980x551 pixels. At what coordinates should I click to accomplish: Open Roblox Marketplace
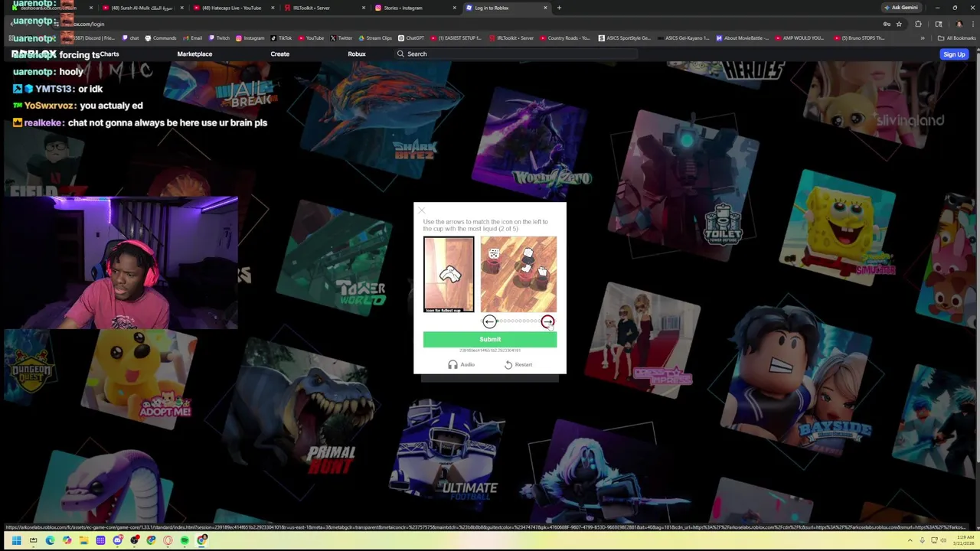click(x=194, y=54)
